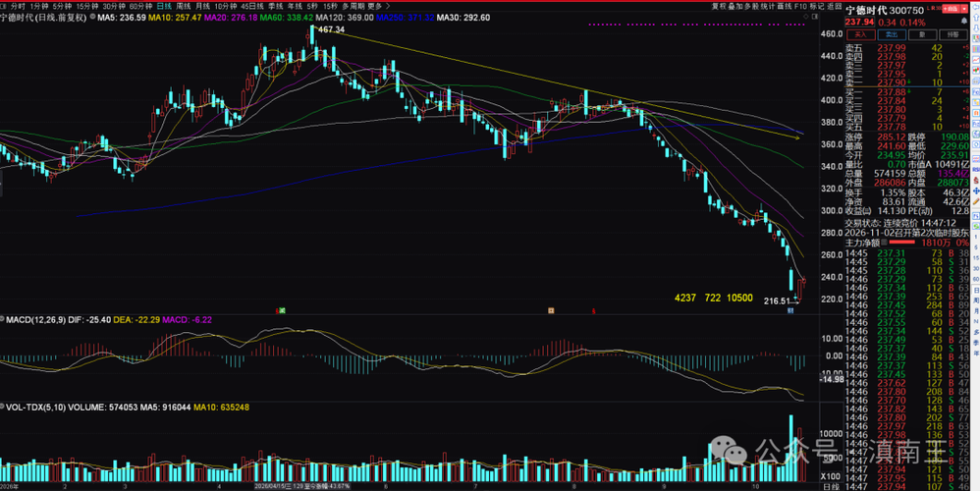Click the diamond icon at chart top right
The width and height of the screenshot is (980, 491).
coord(805,17)
